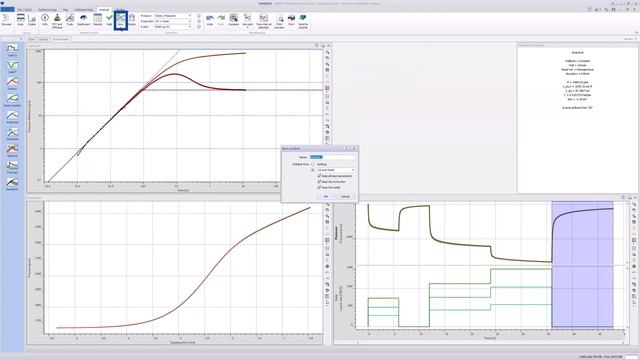The image size is (640, 360).
Task: Switch to the Map ribbon tab
Action: tap(66, 9)
